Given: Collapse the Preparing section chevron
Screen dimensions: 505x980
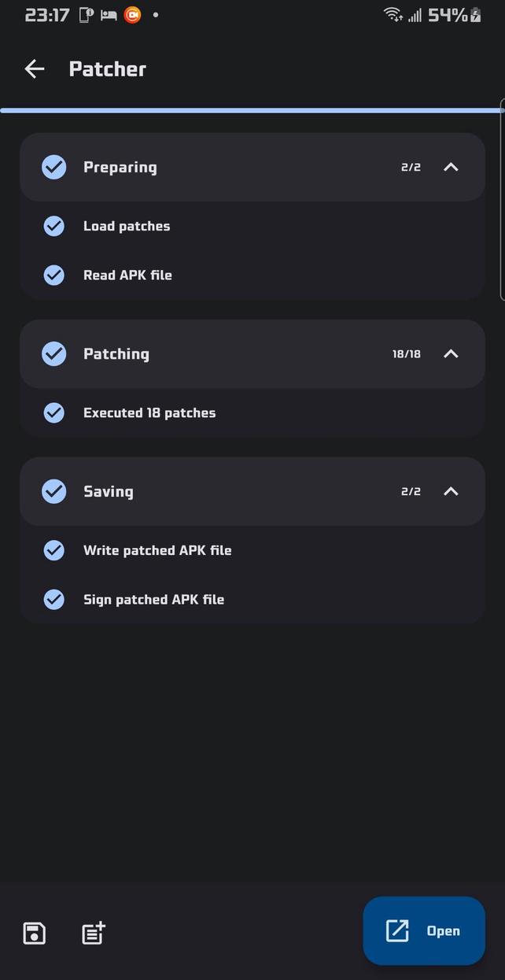Looking at the screenshot, I should pyautogui.click(x=451, y=167).
